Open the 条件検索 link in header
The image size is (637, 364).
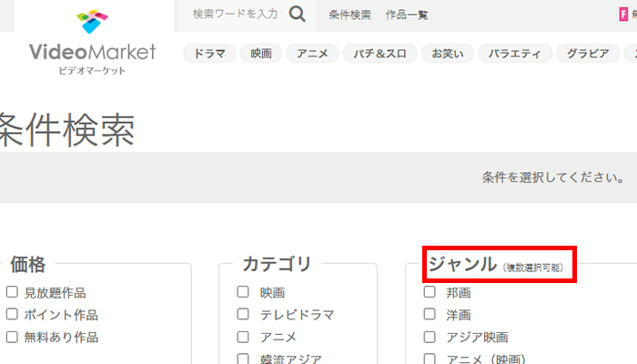[349, 15]
